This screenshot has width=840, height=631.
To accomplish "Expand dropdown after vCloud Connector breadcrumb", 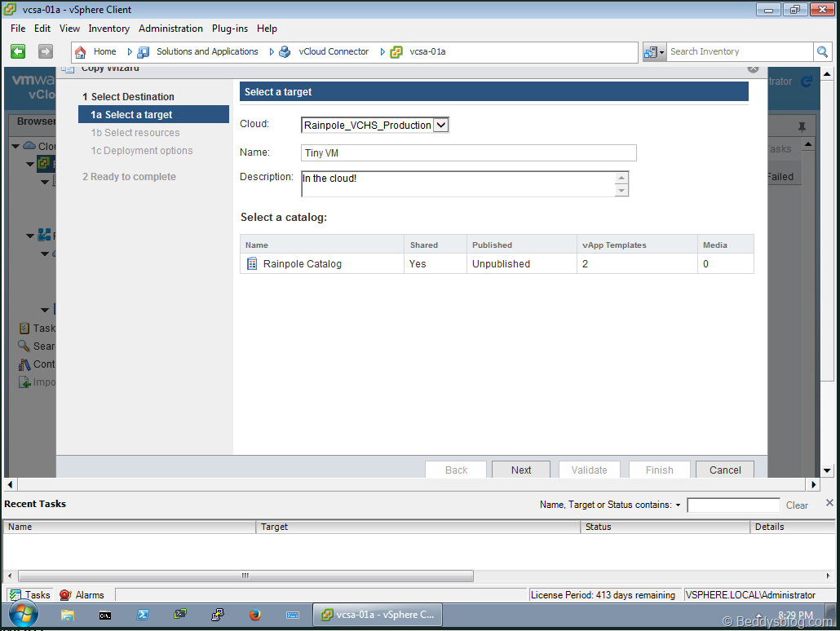I will point(382,52).
